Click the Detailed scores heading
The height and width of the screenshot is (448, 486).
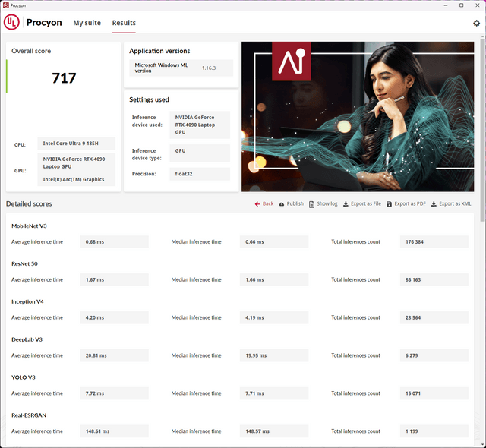coord(29,203)
